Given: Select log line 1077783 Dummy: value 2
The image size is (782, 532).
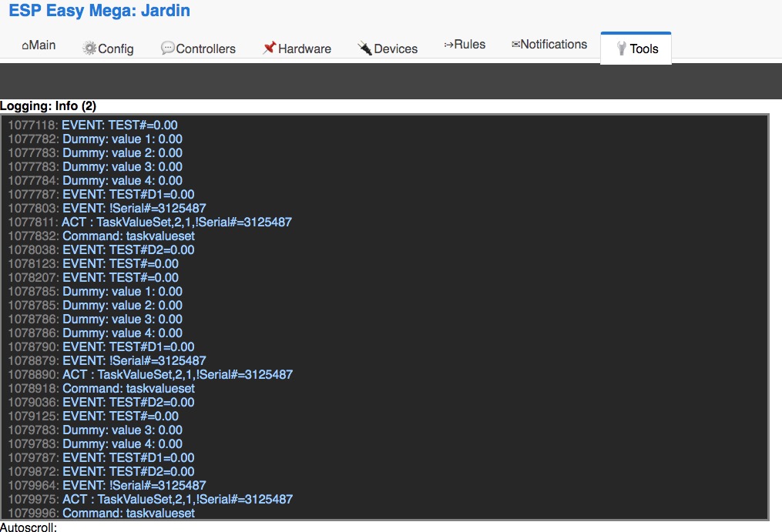Looking at the screenshot, I should click(x=96, y=153).
